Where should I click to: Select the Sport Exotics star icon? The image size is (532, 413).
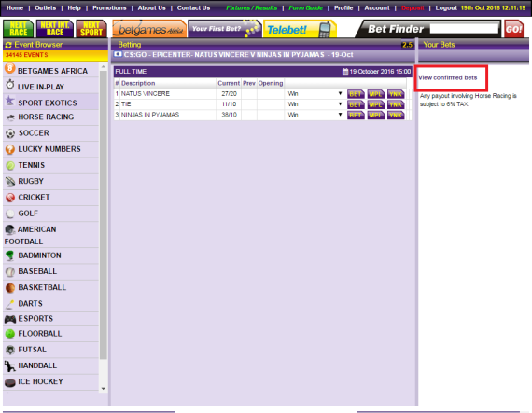click(10, 101)
